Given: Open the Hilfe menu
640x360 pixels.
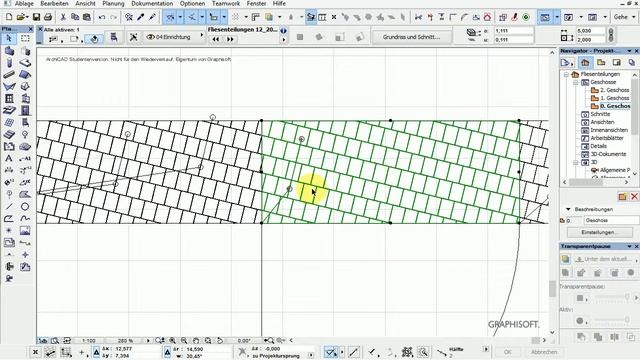Looking at the screenshot, I should (x=279, y=4).
